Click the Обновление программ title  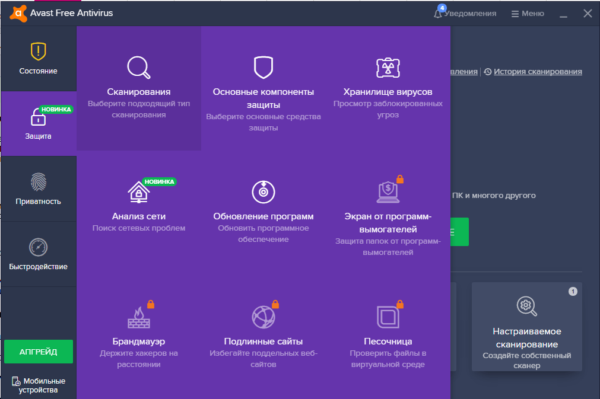coord(263,217)
